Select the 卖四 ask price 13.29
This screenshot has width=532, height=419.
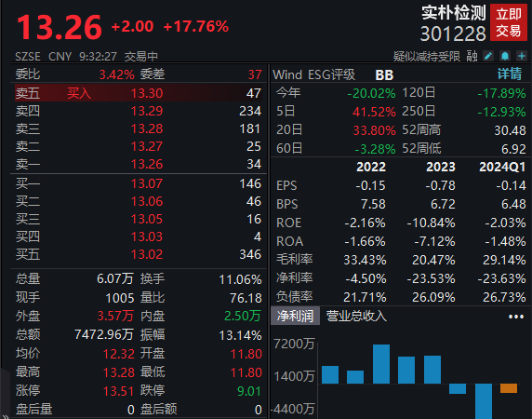[147, 111]
